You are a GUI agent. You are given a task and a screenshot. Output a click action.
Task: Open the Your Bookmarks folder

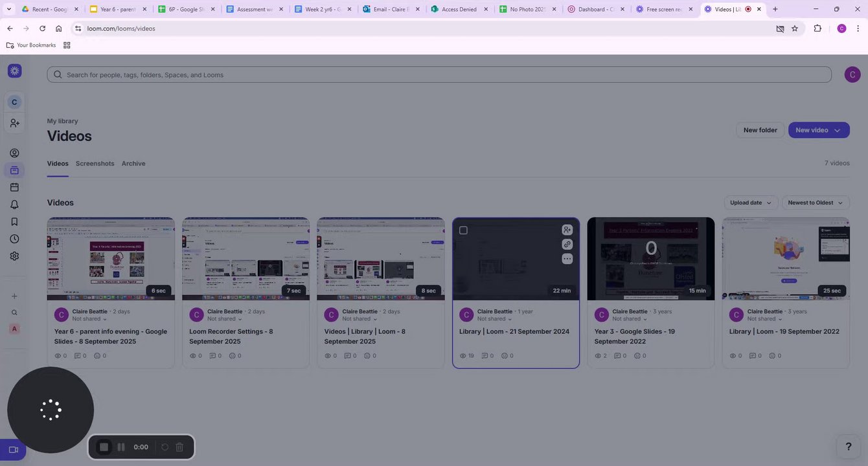30,45
